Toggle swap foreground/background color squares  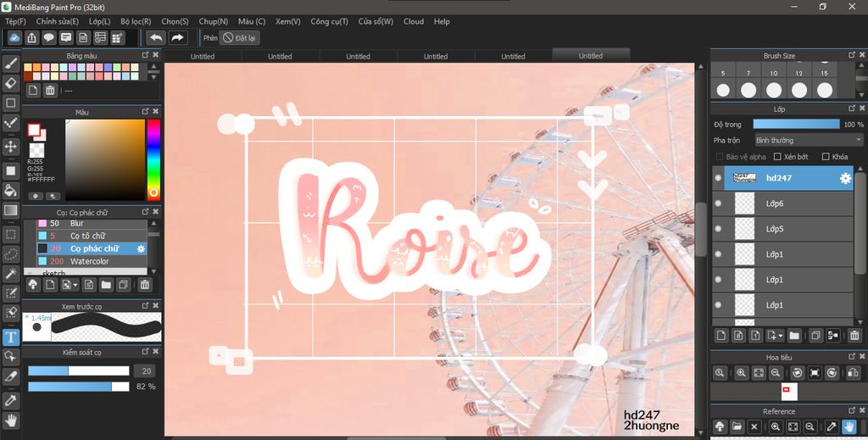[37, 131]
